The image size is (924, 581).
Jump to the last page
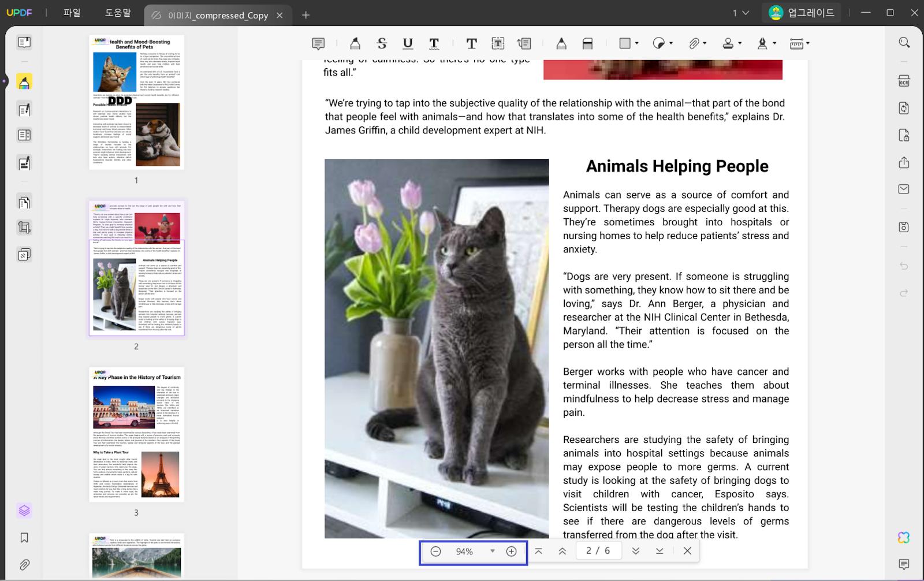pos(660,551)
